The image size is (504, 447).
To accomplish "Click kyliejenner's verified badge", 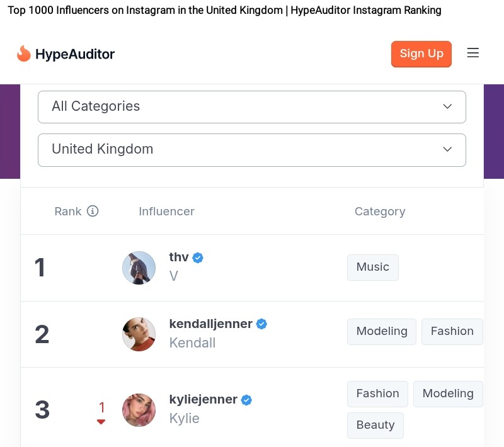I will click(x=246, y=400).
